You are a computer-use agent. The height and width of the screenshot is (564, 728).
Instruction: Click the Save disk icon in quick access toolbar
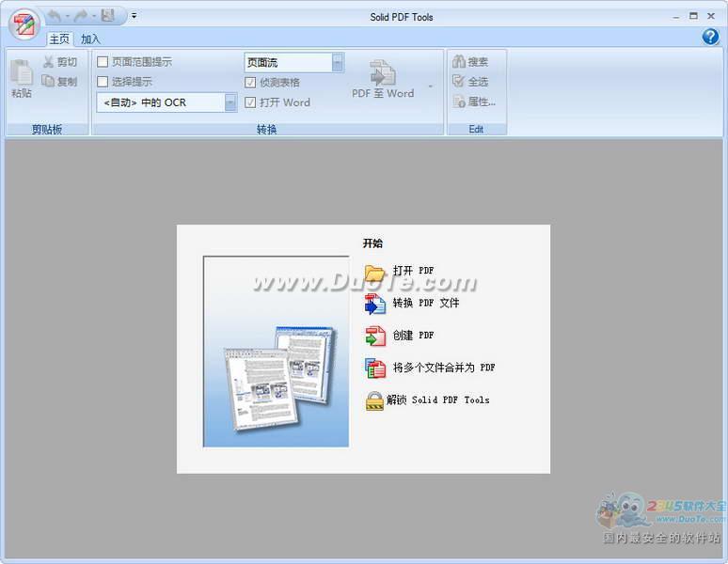[108, 16]
